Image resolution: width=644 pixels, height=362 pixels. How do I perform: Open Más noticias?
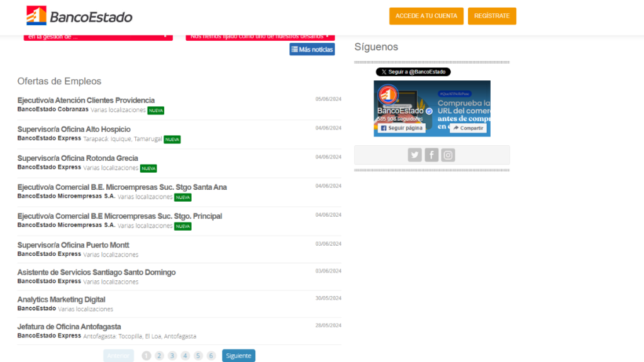coord(312,49)
